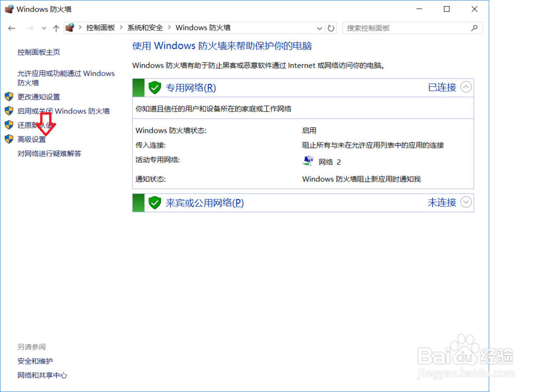
Task: Click the shield icon beside 启用或关闭 Windows 防火墙
Action: pos(9,111)
